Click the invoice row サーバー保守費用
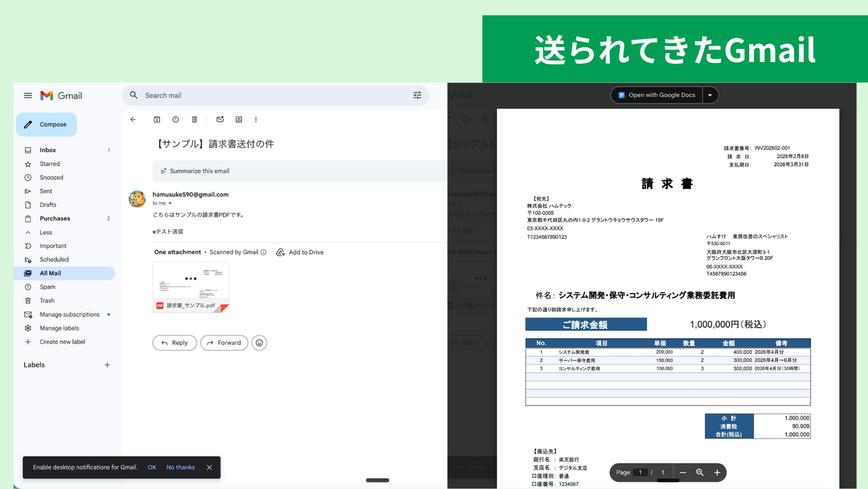Image resolution: width=868 pixels, height=489 pixels. [x=668, y=361]
